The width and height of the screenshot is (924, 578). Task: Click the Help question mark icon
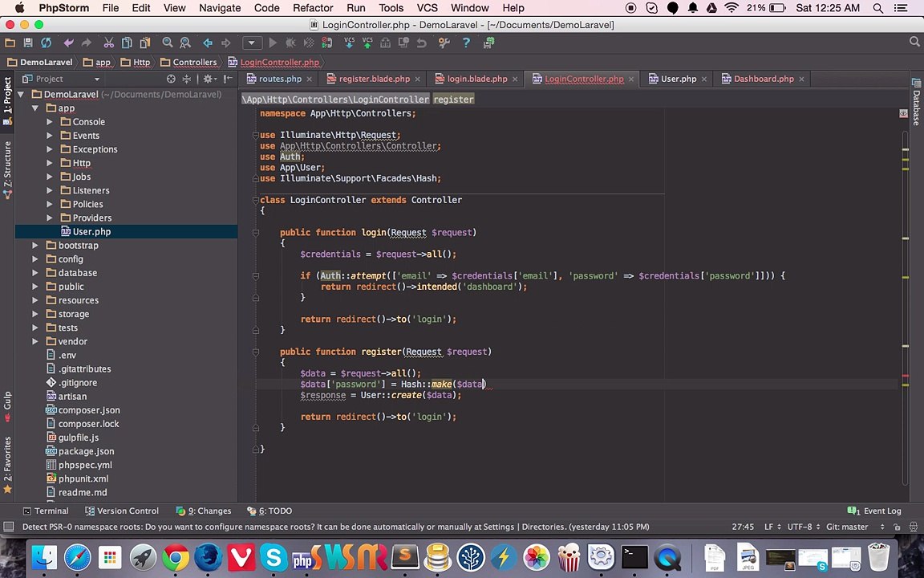point(466,43)
